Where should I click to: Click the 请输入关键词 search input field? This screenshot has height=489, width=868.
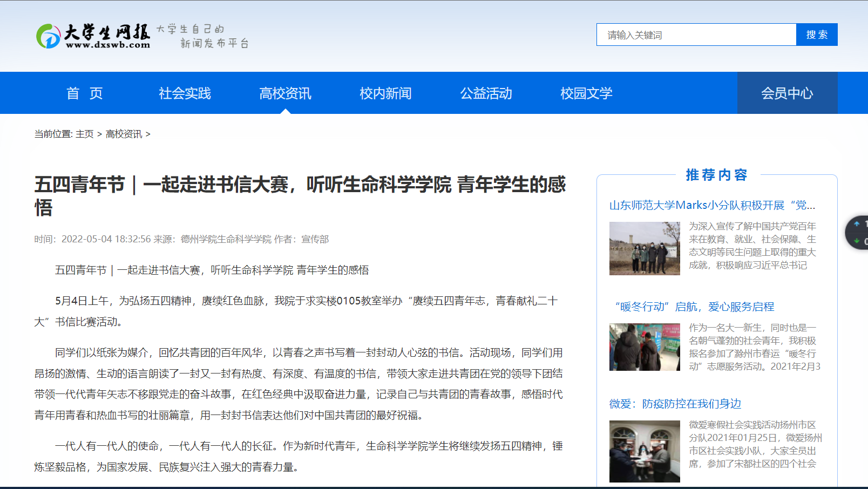(x=696, y=35)
